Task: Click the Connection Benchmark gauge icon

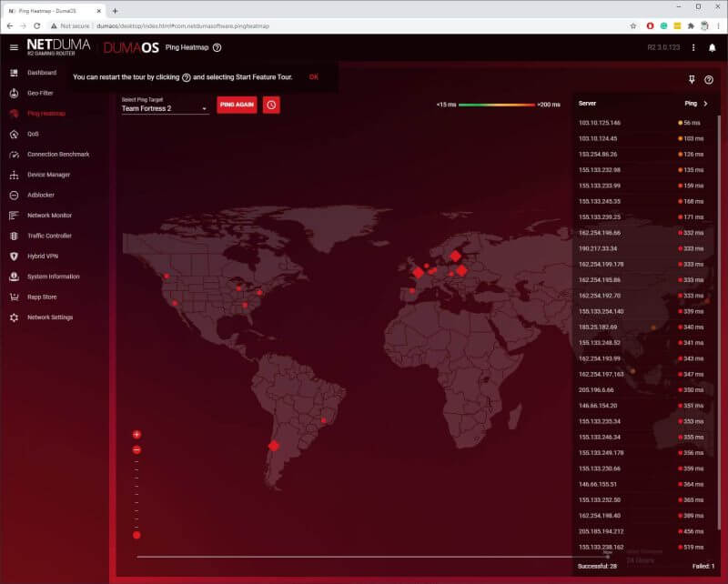Action: [x=14, y=155]
